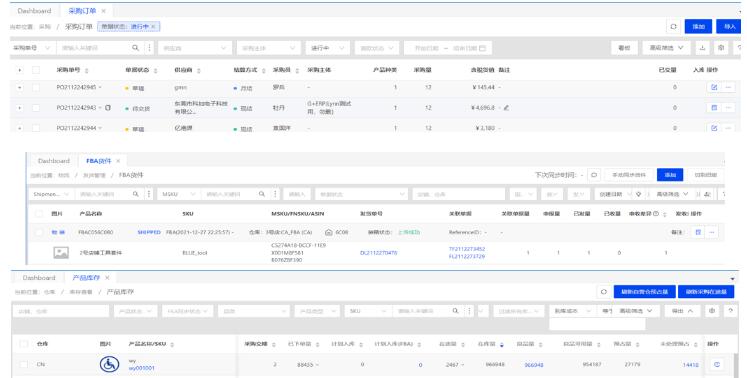Click the wheelchair product image in inventory row
Screen dimensions: 747x378
click(x=109, y=364)
